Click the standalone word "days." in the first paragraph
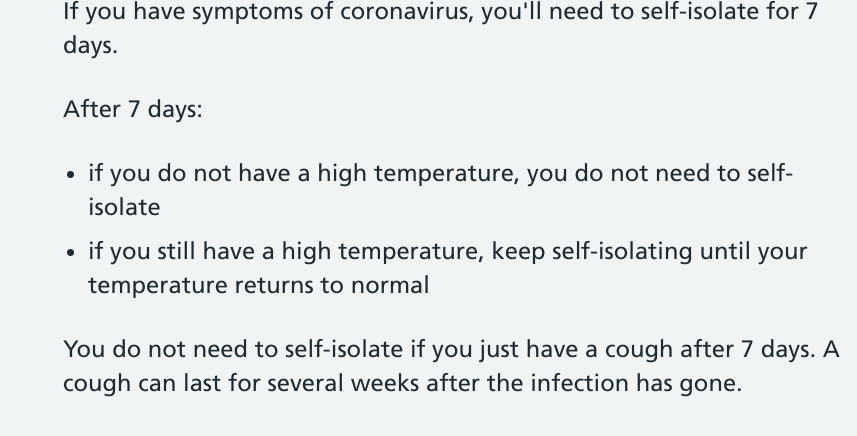 (90, 45)
